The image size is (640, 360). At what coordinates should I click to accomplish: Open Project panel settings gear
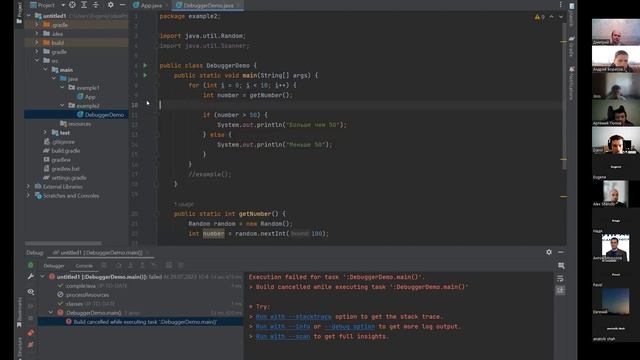pyautogui.click(x=111, y=5)
